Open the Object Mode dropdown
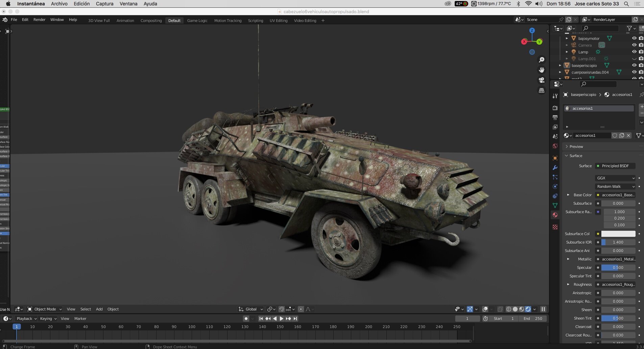 coord(45,309)
